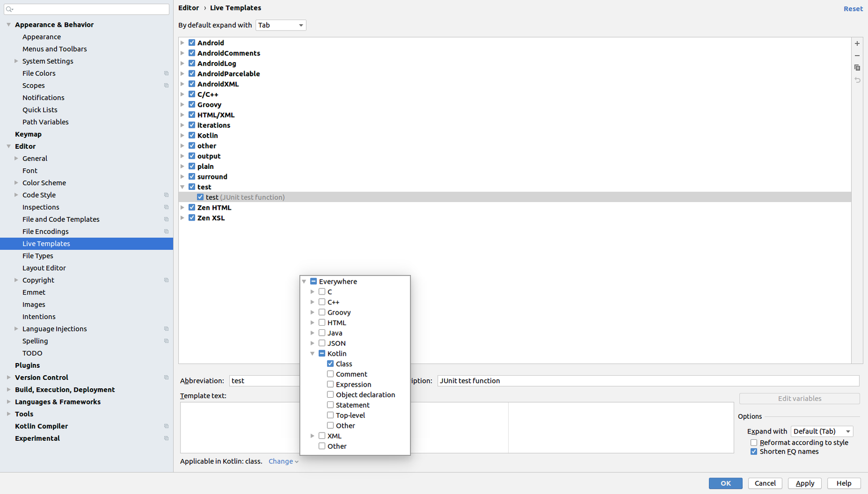Expand the XML context node
This screenshot has height=494, width=868.
312,436
